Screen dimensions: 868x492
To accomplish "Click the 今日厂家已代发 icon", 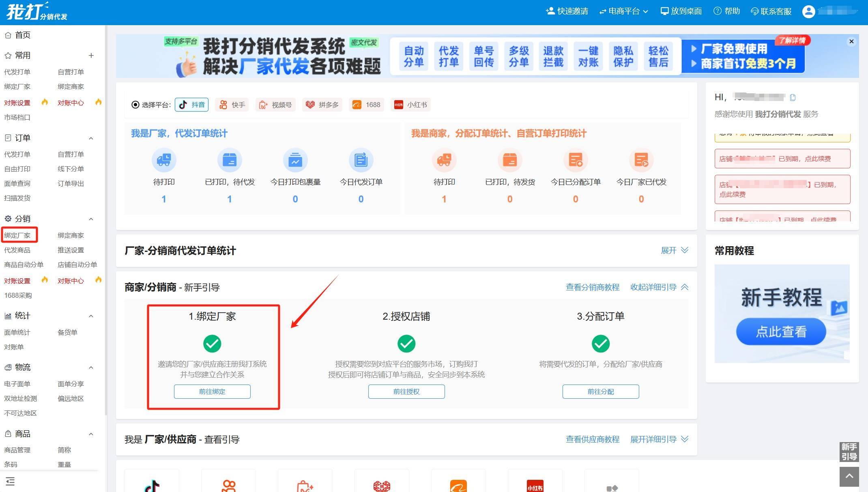I will [641, 160].
